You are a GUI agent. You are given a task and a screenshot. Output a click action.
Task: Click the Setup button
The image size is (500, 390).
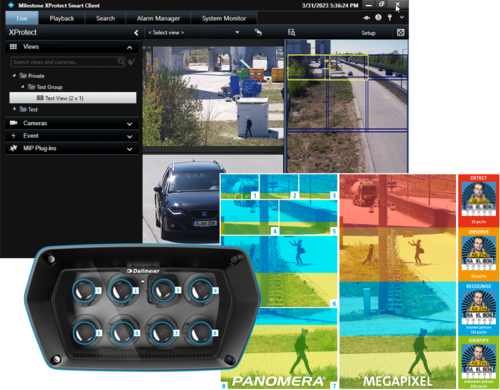tap(368, 33)
